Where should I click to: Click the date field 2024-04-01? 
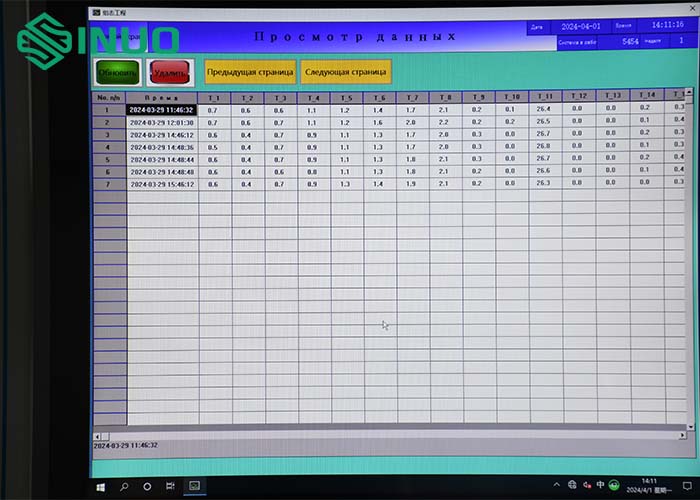click(580, 27)
